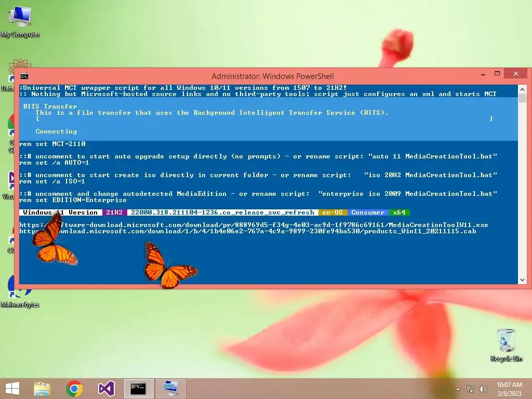Open the Malwarebytes desktop shortcut
The width and height of the screenshot is (532, 399).
point(20,291)
